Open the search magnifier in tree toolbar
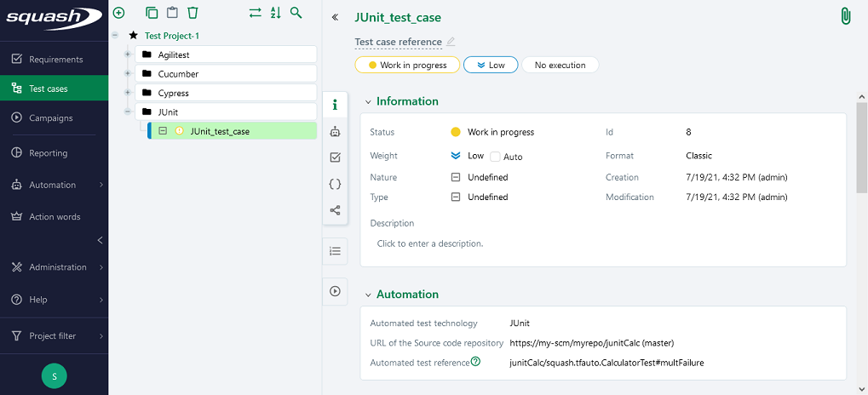The width and height of the screenshot is (868, 395). coord(296,13)
